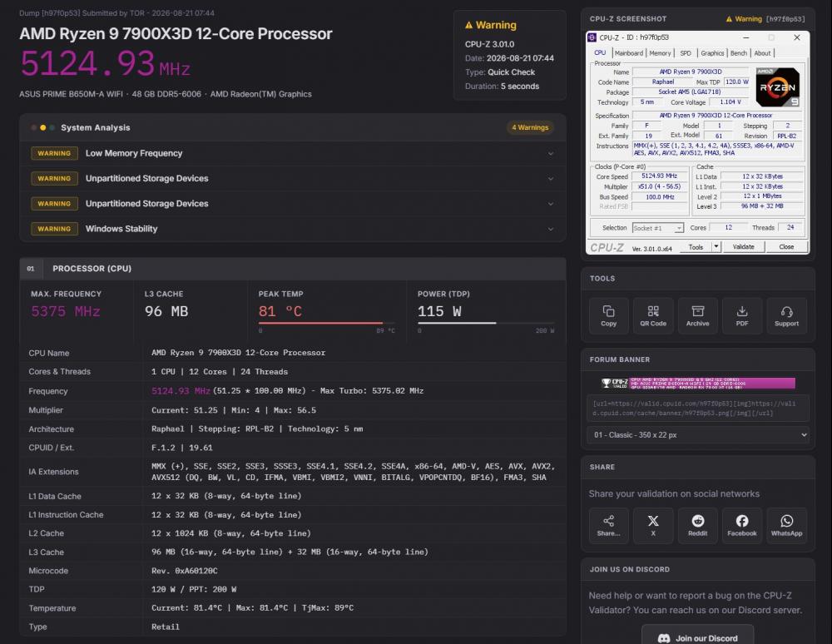
Task: Click the Cores & Threads row value
Action: [219, 372]
